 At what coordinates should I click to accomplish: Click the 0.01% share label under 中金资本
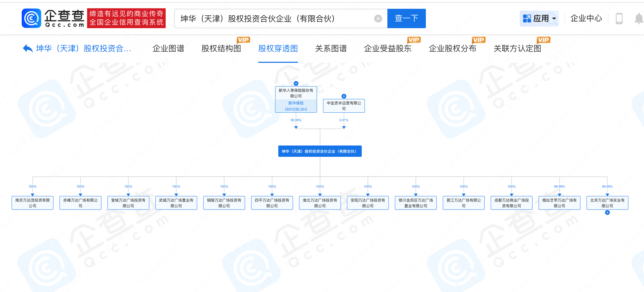tap(344, 120)
